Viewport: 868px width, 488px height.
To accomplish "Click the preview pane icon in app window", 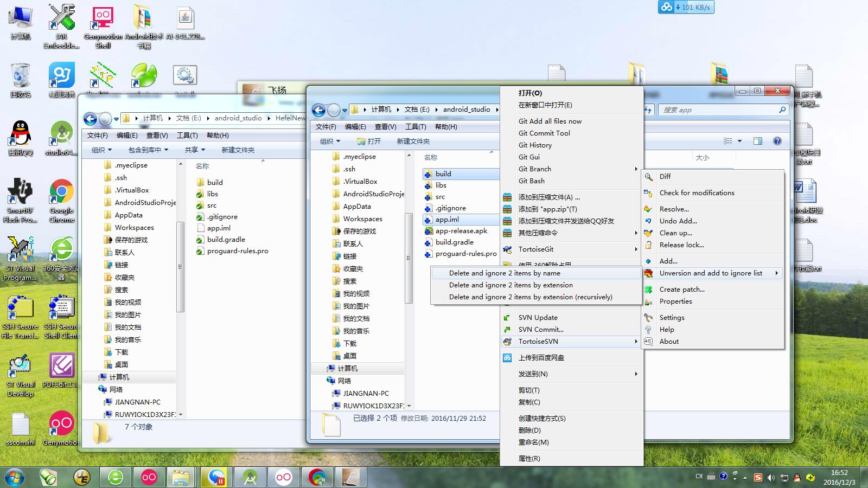I will point(758,141).
